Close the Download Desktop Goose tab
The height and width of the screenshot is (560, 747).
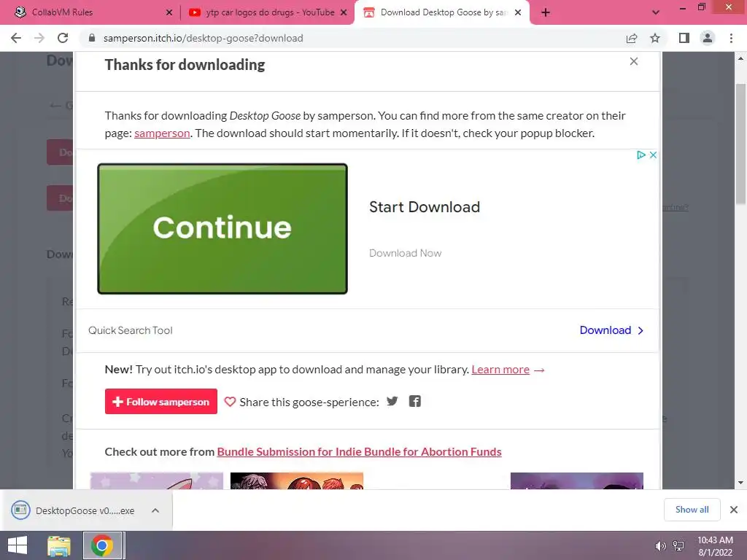pos(518,13)
